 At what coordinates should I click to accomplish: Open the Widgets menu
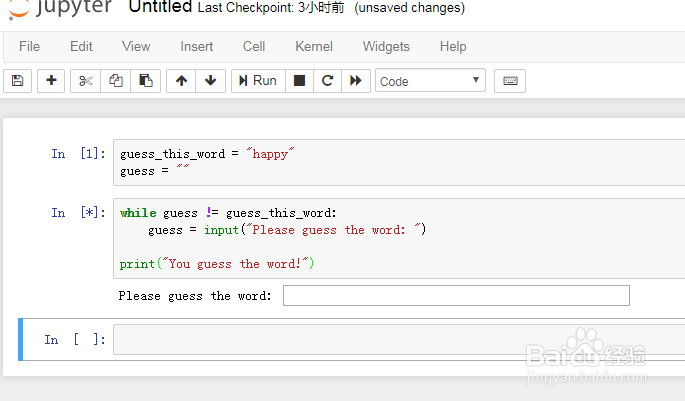pos(386,46)
